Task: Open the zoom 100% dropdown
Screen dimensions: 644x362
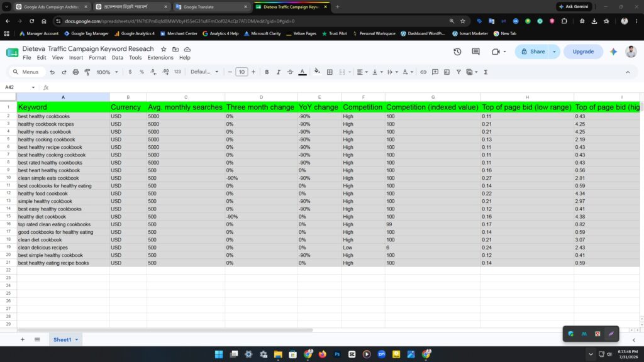Action: coord(107,72)
